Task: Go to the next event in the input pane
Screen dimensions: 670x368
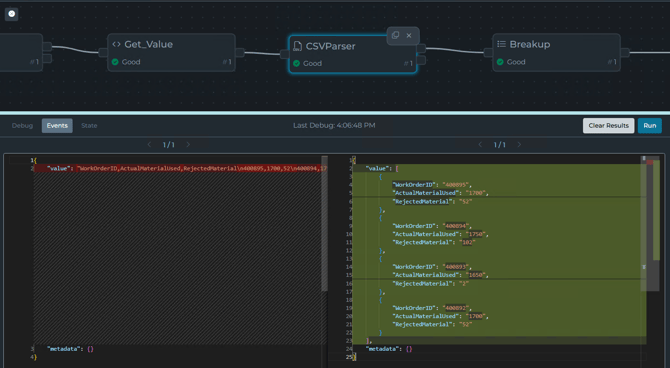Action: pos(188,144)
